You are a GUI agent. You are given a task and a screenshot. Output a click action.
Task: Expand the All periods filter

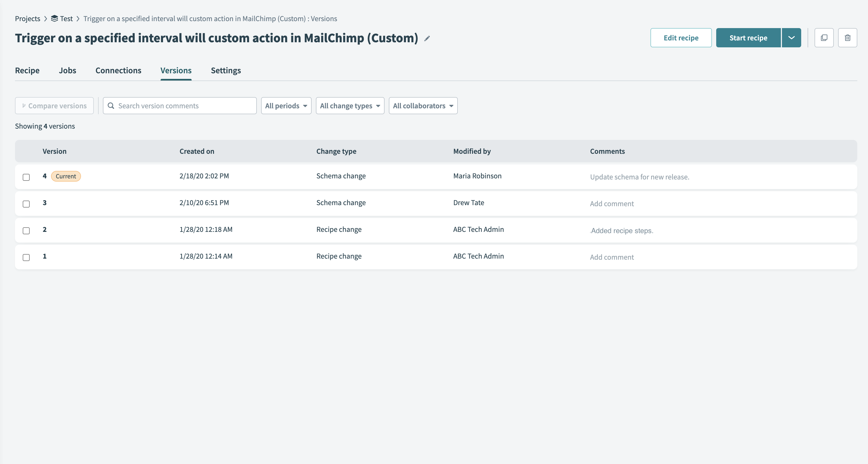(286, 106)
